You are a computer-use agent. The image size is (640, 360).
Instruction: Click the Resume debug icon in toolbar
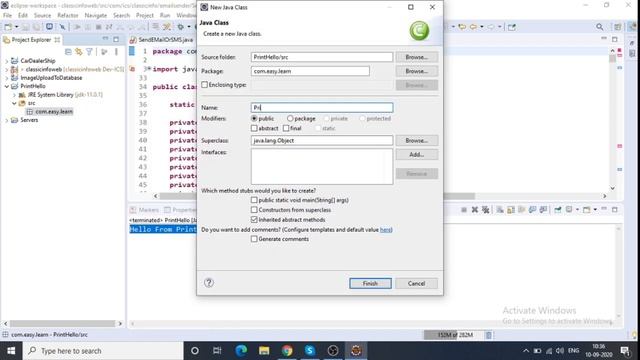pos(77,27)
